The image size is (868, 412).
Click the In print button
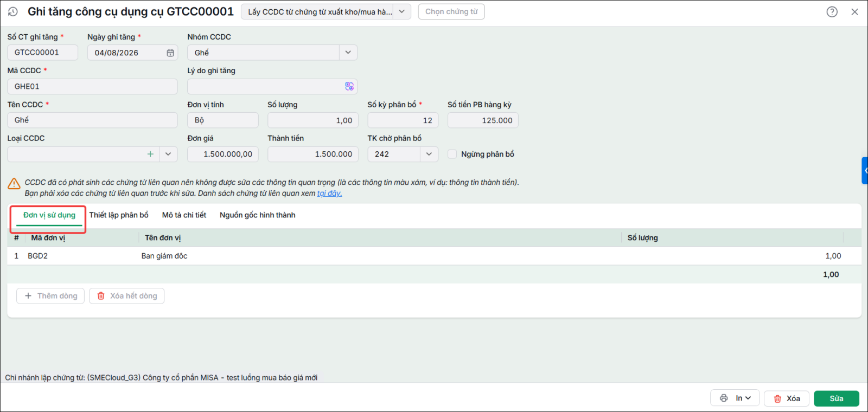(735, 398)
